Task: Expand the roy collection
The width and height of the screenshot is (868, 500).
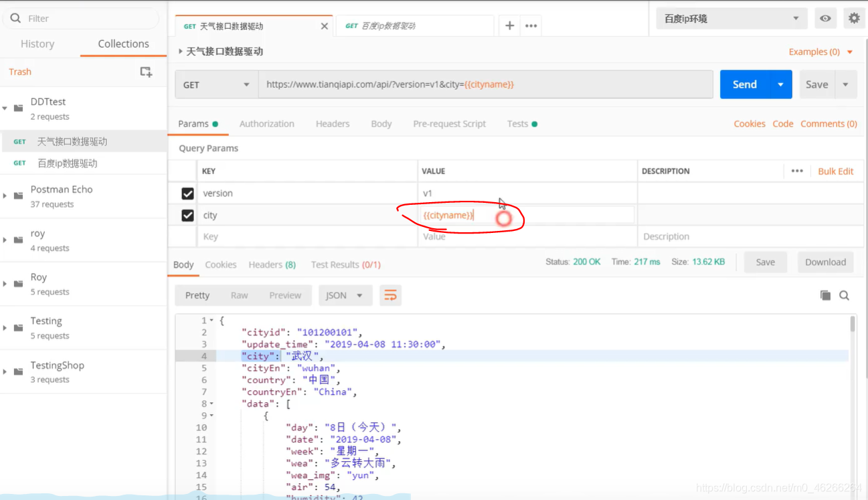Action: click(5, 240)
